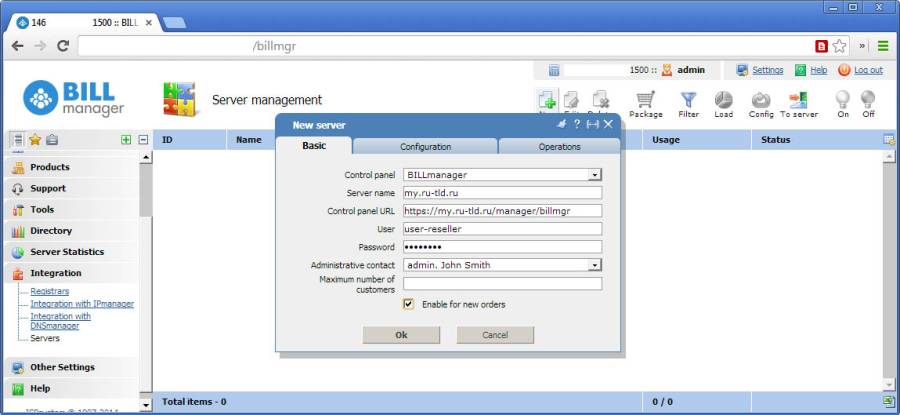Image resolution: width=900 pixels, height=415 pixels.
Task: Reload the page in the browser
Action: (x=63, y=46)
